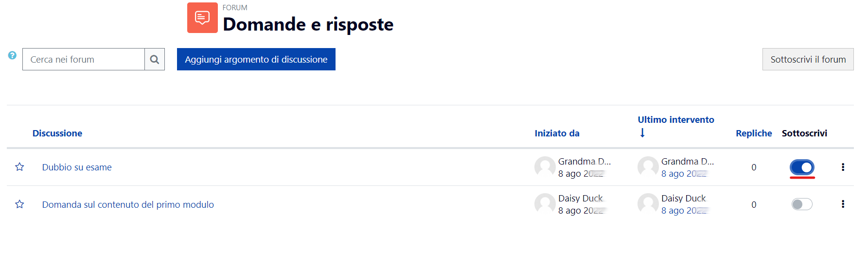Image resolution: width=868 pixels, height=266 pixels.
Task: Open Daisy Duck's last post date link
Action: click(685, 210)
